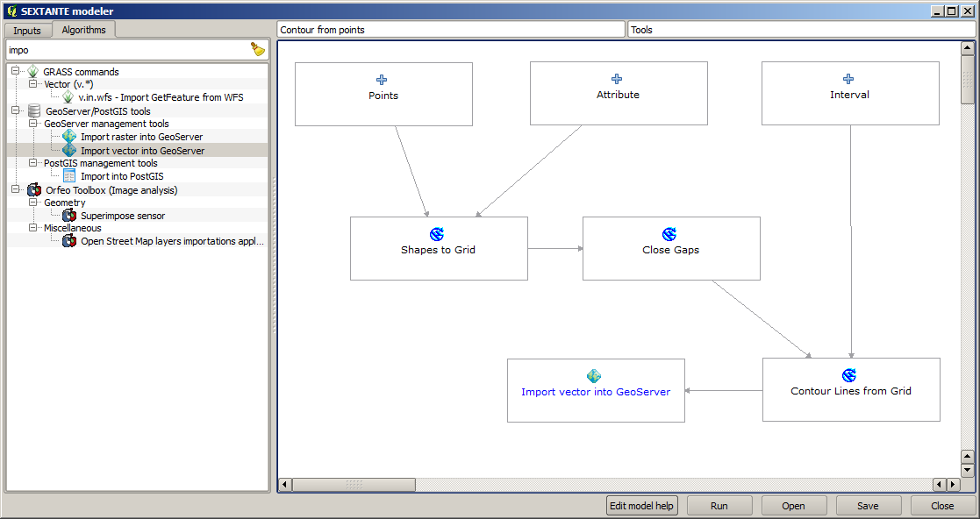This screenshot has height=519, width=980.
Task: Click the horizontal scrollbar left arrow
Action: coord(285,485)
